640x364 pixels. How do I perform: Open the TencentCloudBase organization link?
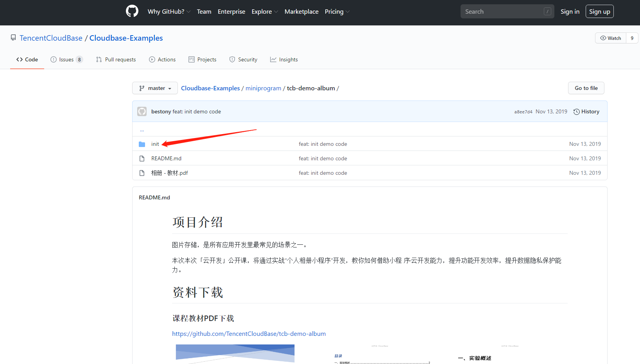pyautogui.click(x=51, y=38)
